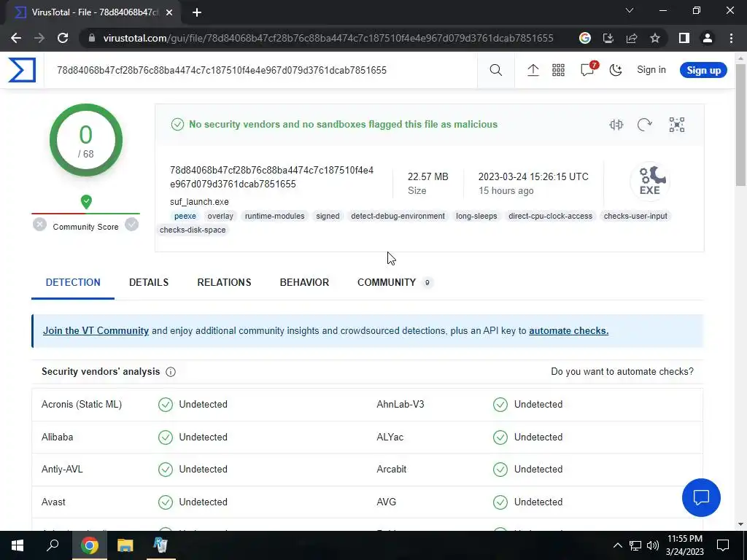The image size is (747, 560).
Task: Switch to the RELATIONS tab
Action: point(224,282)
